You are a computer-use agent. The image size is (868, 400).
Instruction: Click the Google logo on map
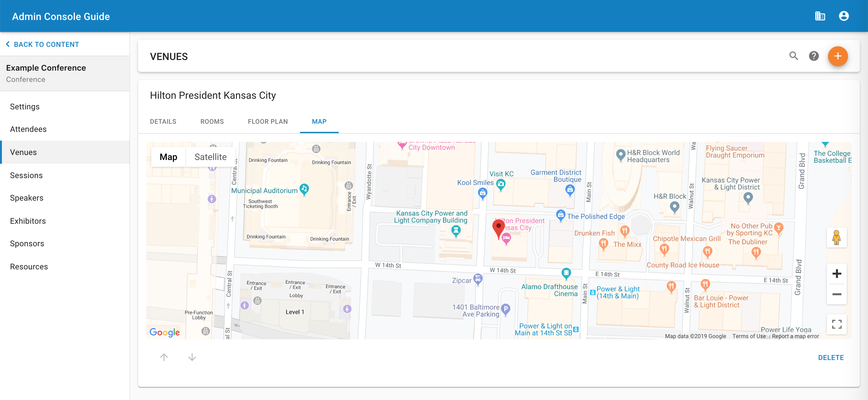(164, 332)
